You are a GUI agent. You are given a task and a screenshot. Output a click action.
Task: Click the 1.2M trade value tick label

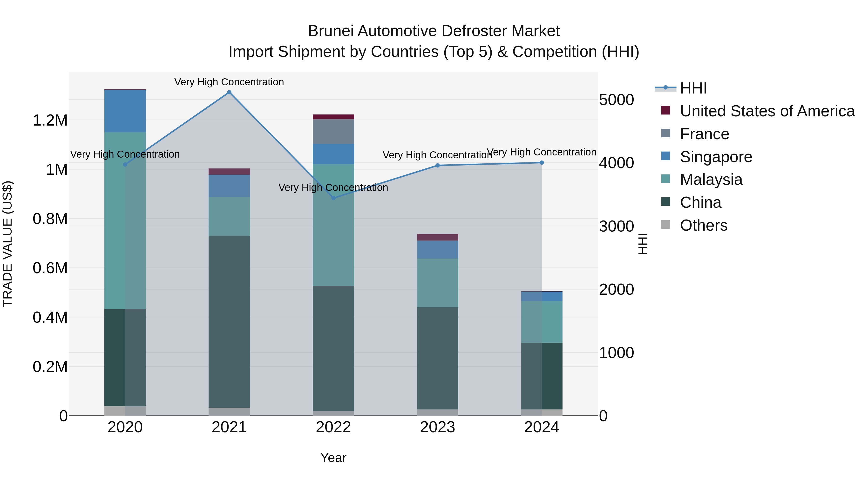pos(50,120)
